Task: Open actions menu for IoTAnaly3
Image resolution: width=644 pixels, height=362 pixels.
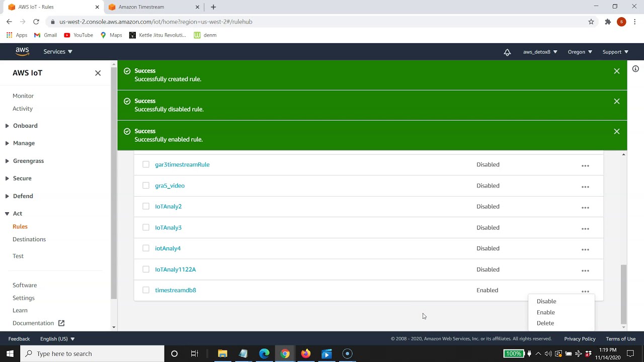Action: coord(585,228)
